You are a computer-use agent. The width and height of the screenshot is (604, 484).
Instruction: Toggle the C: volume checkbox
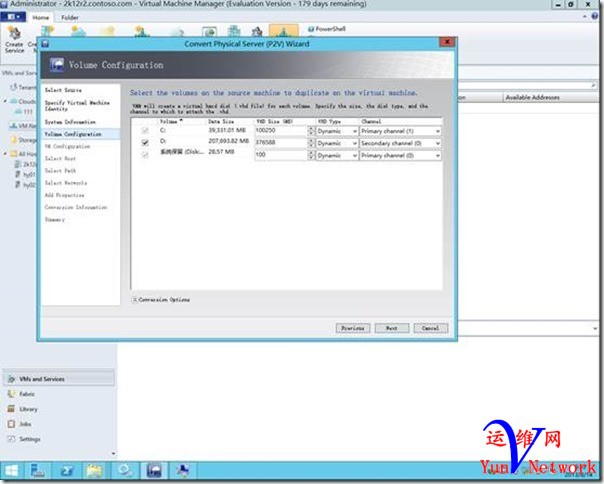coord(145,131)
